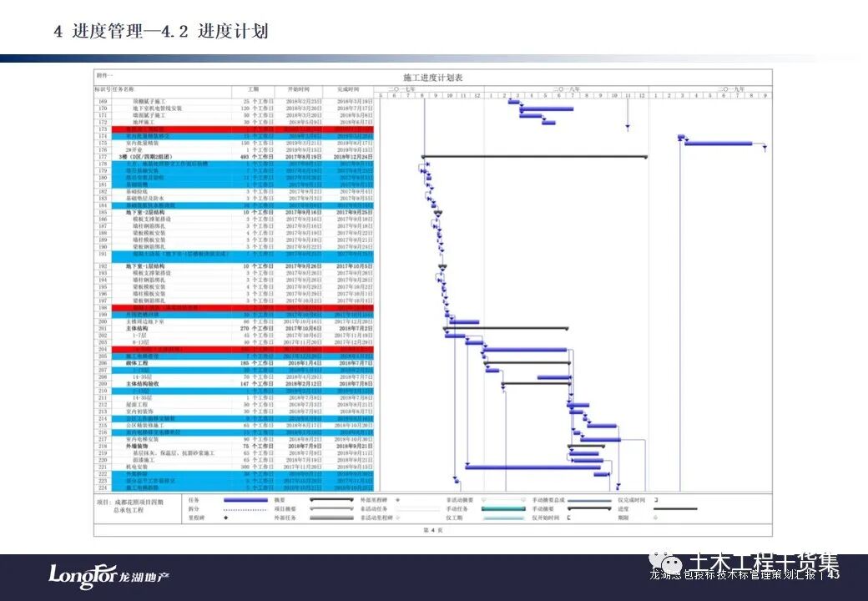Click the '147 个工作日' duration cell
Screen dimensions: 868x601
(257, 383)
